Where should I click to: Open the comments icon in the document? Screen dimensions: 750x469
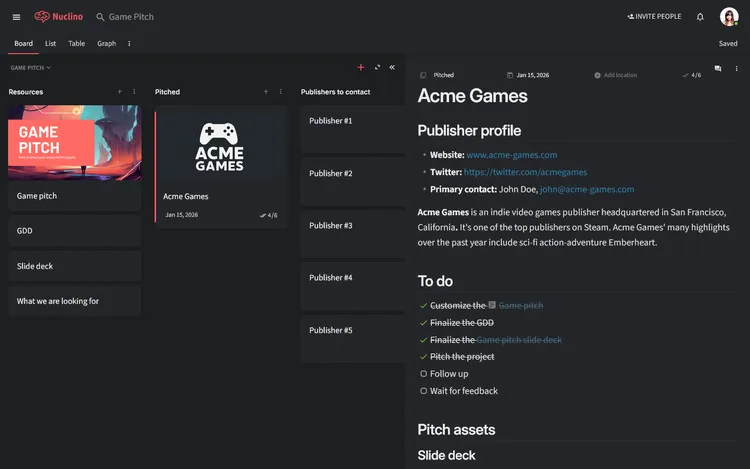[717, 68]
